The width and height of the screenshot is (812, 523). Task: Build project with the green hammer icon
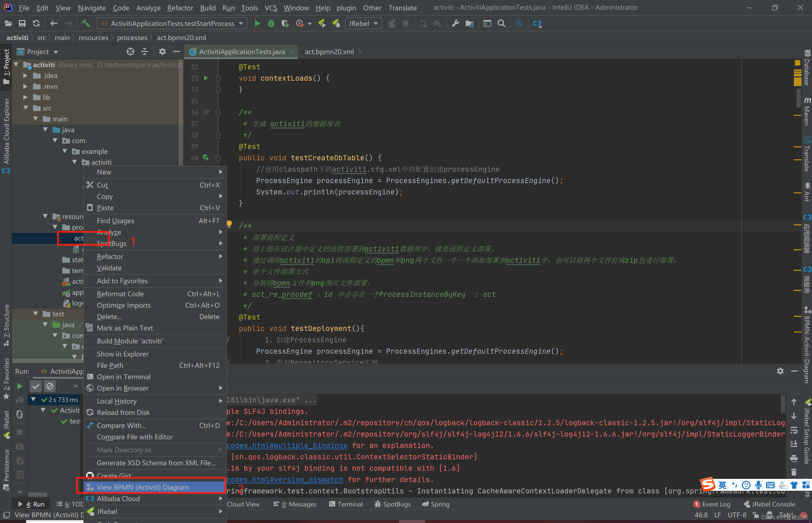pyautogui.click(x=86, y=24)
